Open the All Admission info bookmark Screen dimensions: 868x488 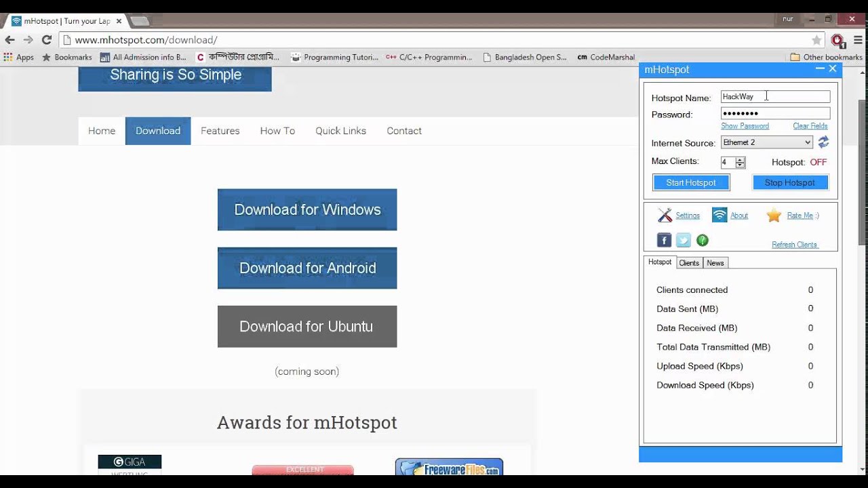(x=143, y=58)
